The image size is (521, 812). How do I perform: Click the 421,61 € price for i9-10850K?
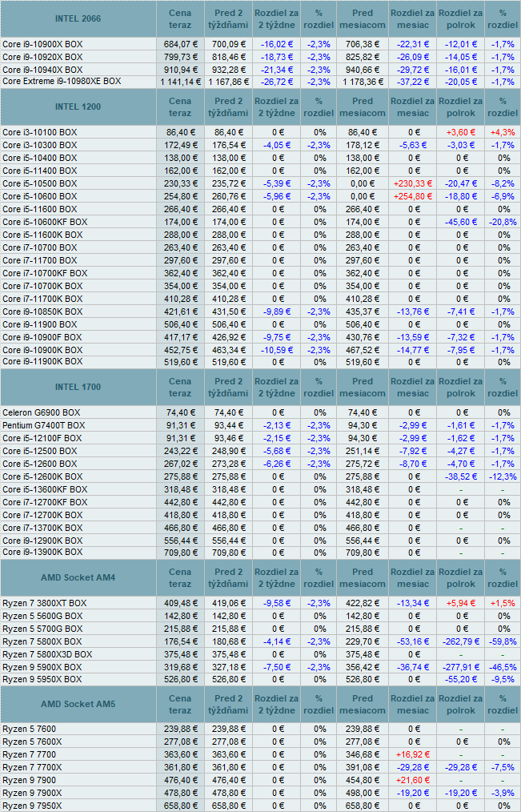pyautogui.click(x=180, y=312)
